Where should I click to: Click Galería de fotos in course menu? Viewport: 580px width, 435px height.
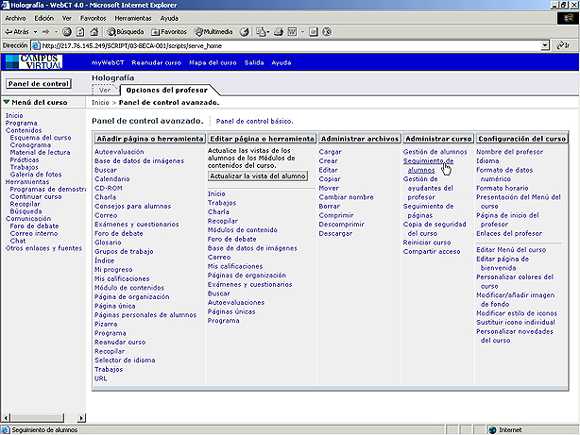point(36,174)
